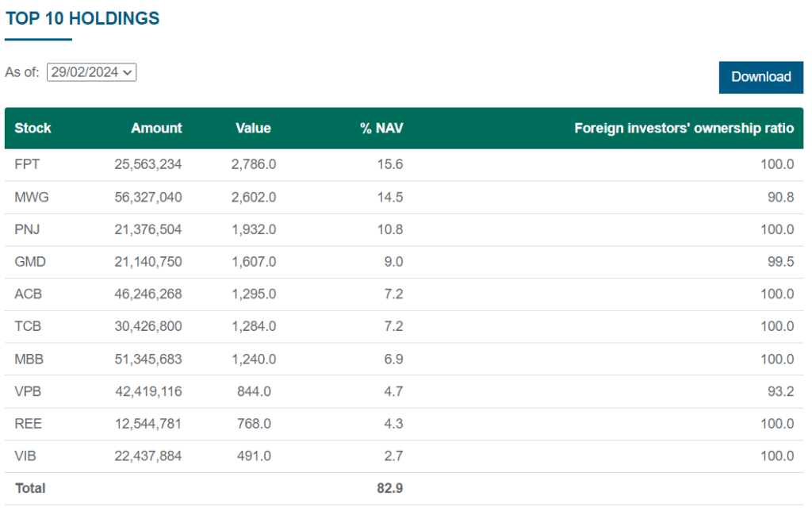Click the 15.6 % NAV cell

(390, 164)
